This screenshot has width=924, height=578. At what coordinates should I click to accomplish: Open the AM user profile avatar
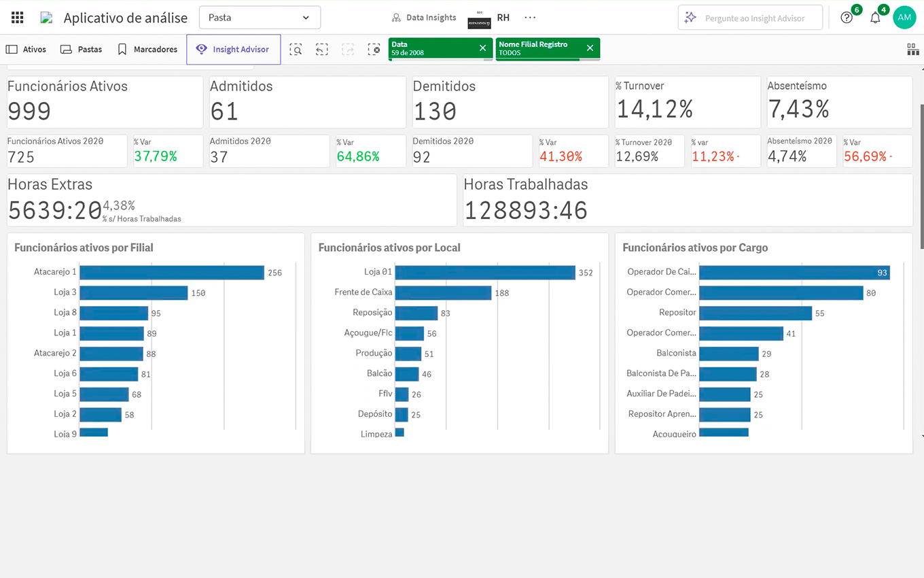(904, 18)
